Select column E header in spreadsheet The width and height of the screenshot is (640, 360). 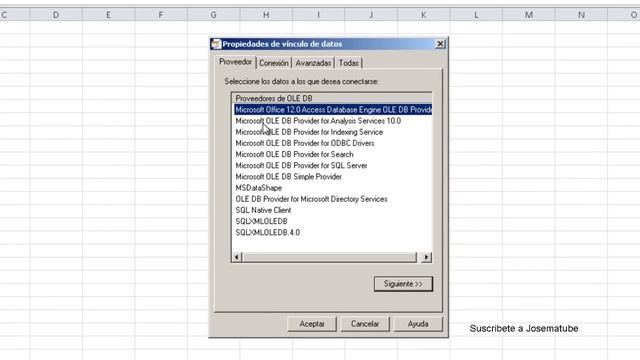coord(108,15)
